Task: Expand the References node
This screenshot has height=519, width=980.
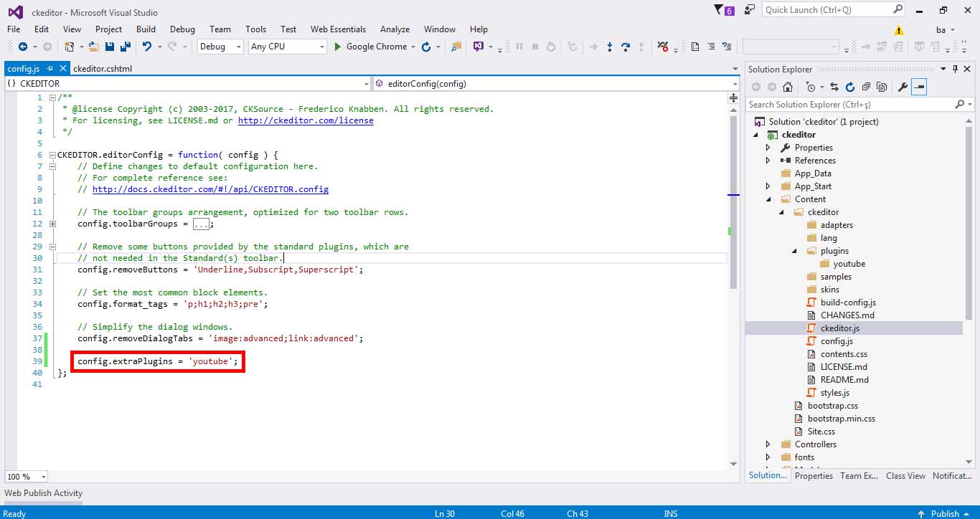Action: click(768, 161)
